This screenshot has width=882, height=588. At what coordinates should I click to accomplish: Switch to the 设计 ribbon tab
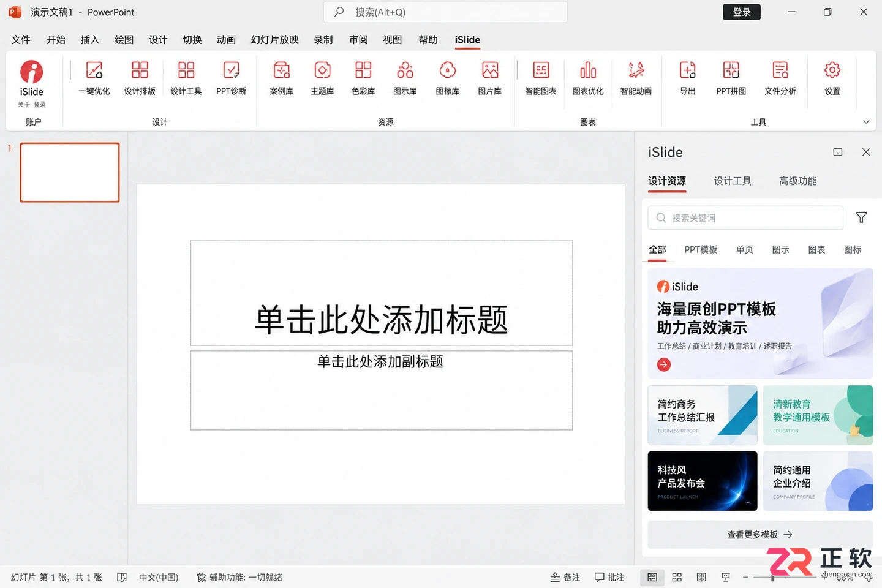pyautogui.click(x=158, y=40)
